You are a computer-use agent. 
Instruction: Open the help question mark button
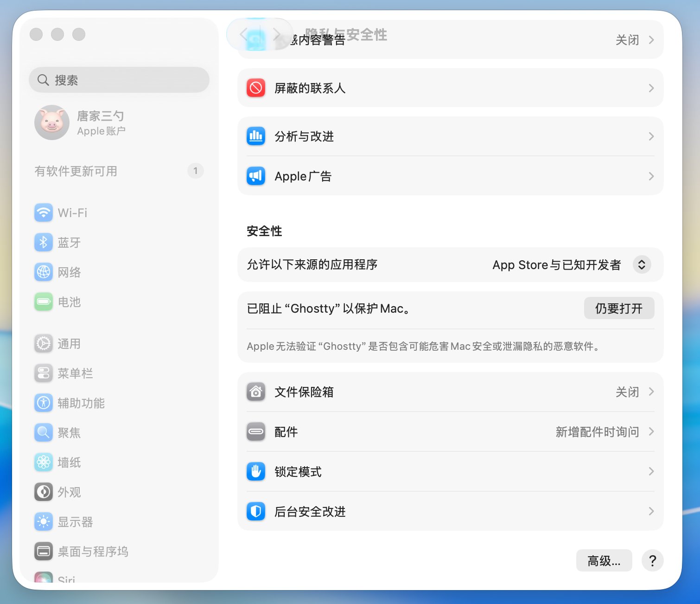coord(653,560)
